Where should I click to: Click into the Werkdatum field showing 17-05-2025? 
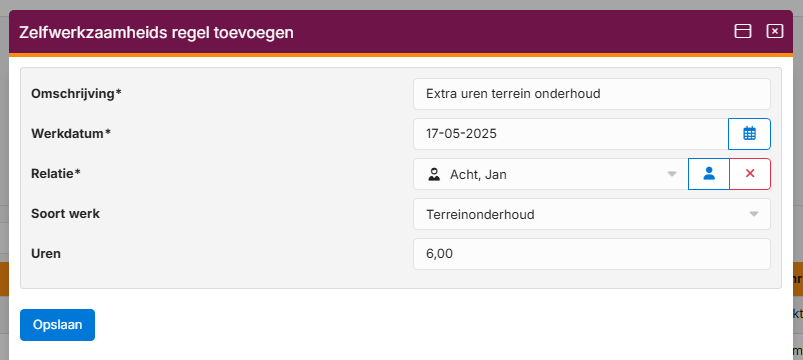(x=570, y=134)
